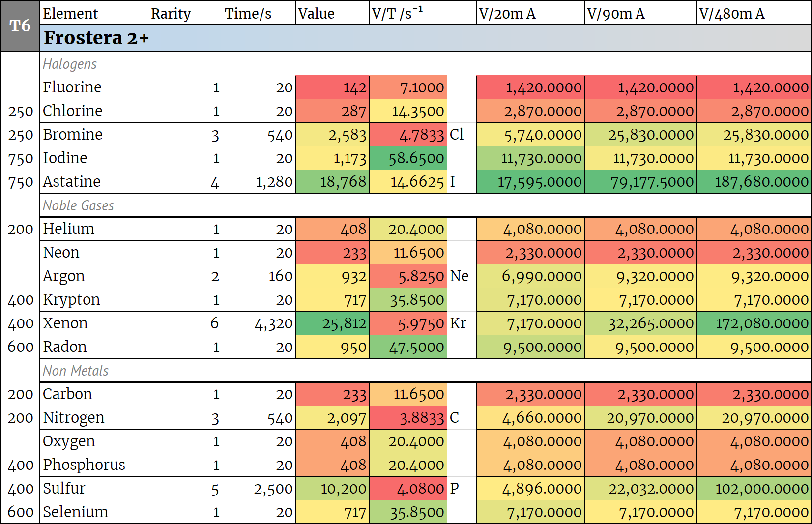This screenshot has height=524, width=812.
Task: Select the Selenium element cell
Action: (x=94, y=512)
